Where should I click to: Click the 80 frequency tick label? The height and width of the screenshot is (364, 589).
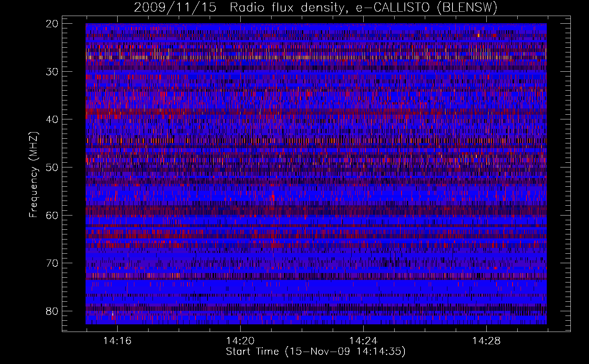[x=52, y=311]
